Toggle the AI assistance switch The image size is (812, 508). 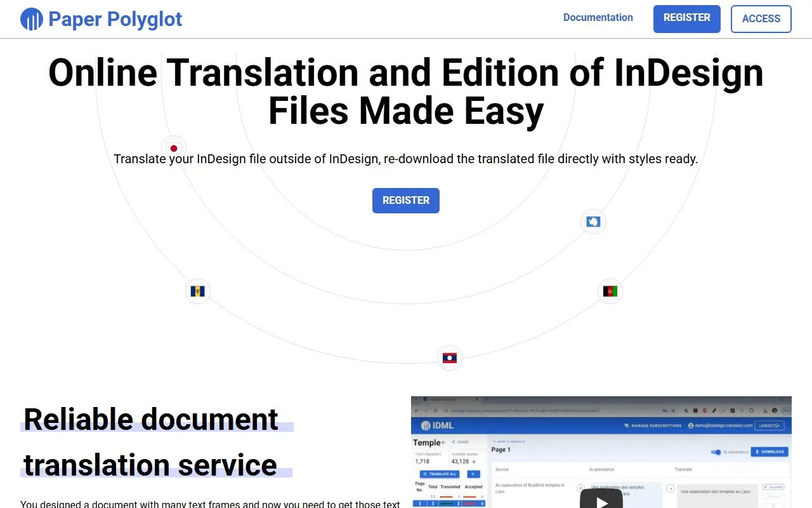[717, 451]
